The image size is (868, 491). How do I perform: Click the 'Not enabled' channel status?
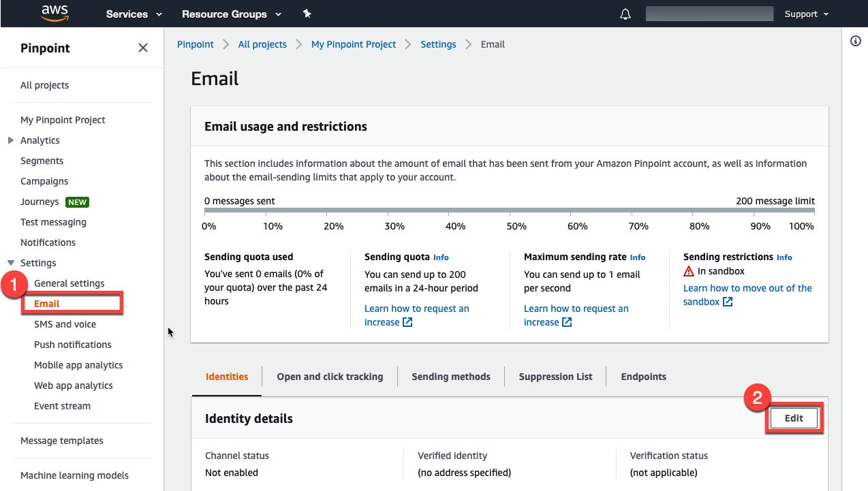(x=232, y=473)
